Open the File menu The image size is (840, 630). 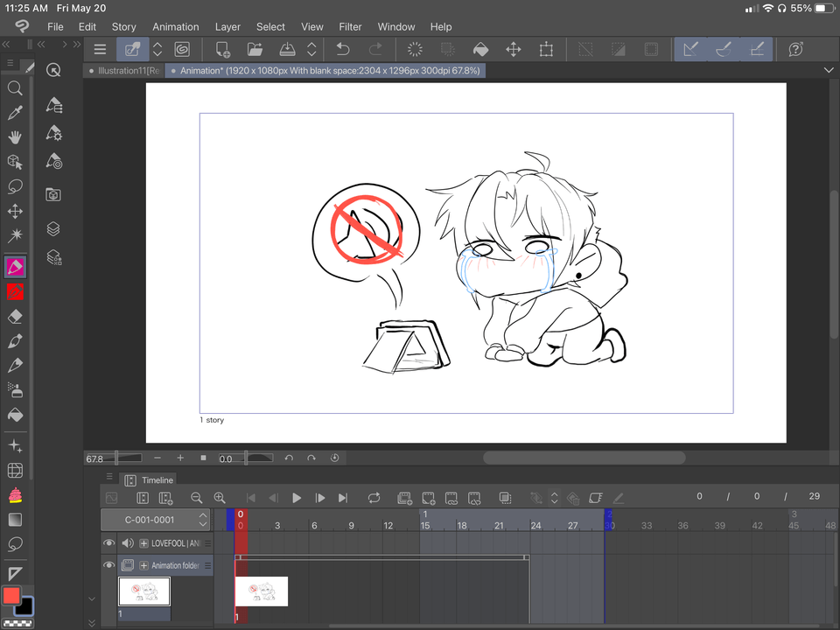(55, 27)
